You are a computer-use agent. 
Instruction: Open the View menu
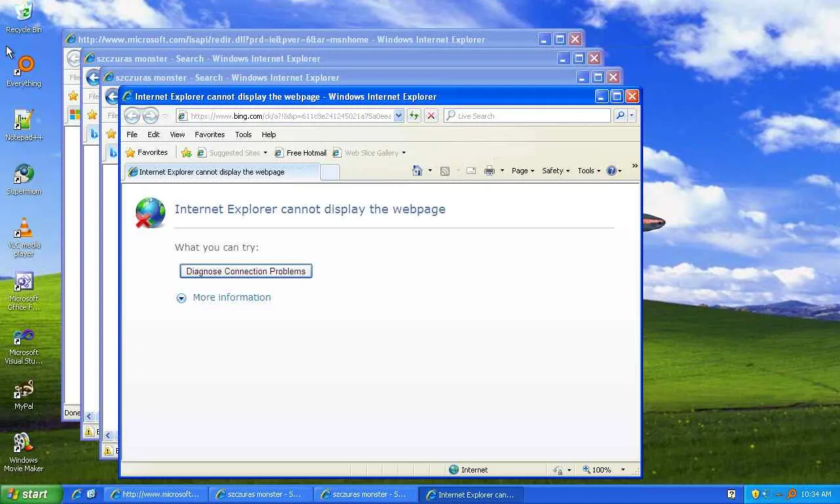(177, 135)
